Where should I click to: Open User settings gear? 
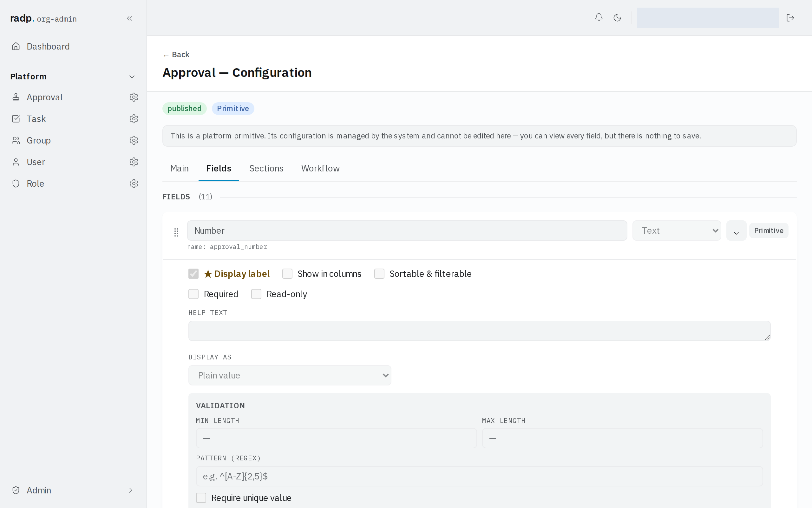[134, 162]
